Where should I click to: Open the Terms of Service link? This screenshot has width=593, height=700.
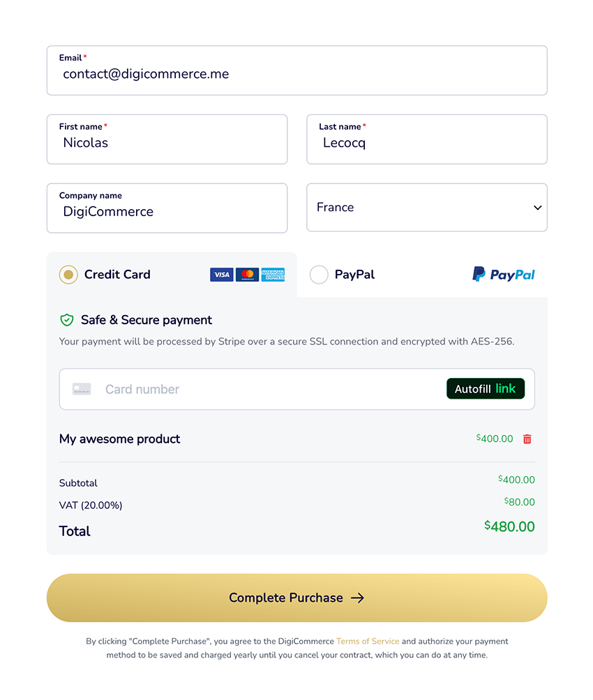[368, 641]
